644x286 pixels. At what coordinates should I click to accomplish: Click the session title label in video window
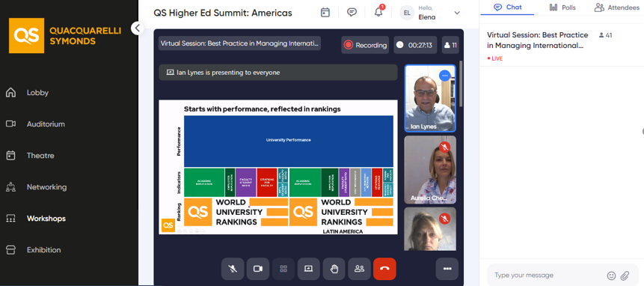click(x=239, y=43)
